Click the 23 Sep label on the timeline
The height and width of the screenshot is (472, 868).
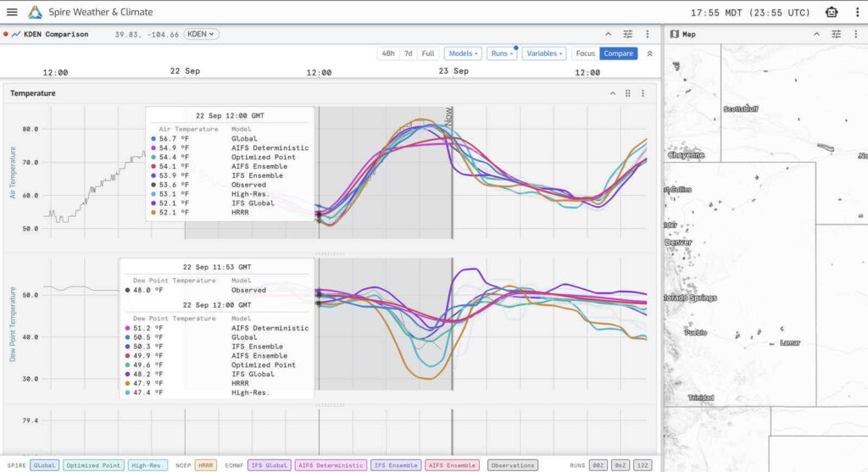(x=453, y=71)
